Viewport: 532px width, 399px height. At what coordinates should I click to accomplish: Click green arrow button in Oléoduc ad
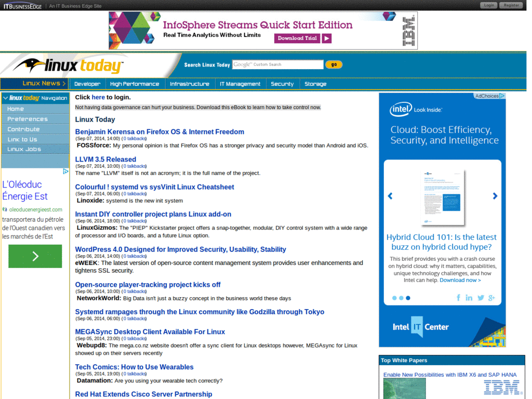(x=35, y=256)
